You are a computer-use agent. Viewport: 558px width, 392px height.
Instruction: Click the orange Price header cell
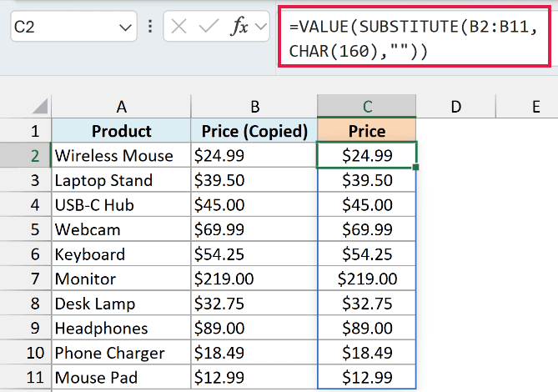366,131
